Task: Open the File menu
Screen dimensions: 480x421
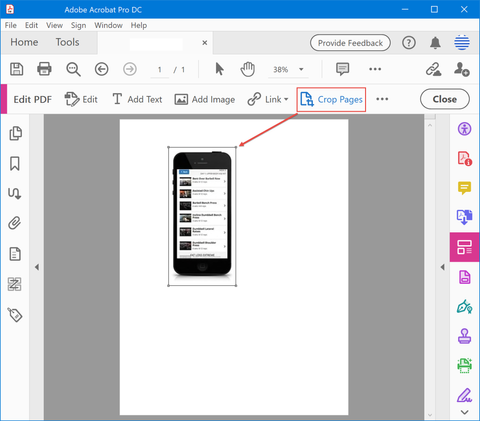Action: [x=11, y=25]
